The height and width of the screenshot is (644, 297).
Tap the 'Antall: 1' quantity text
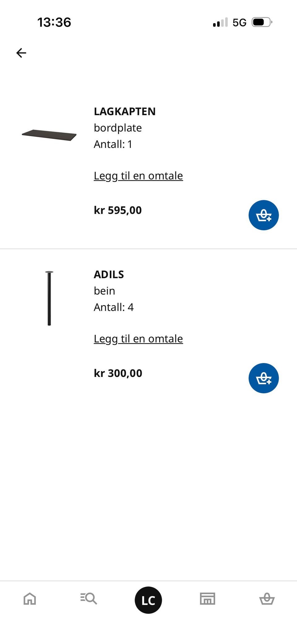click(x=113, y=144)
